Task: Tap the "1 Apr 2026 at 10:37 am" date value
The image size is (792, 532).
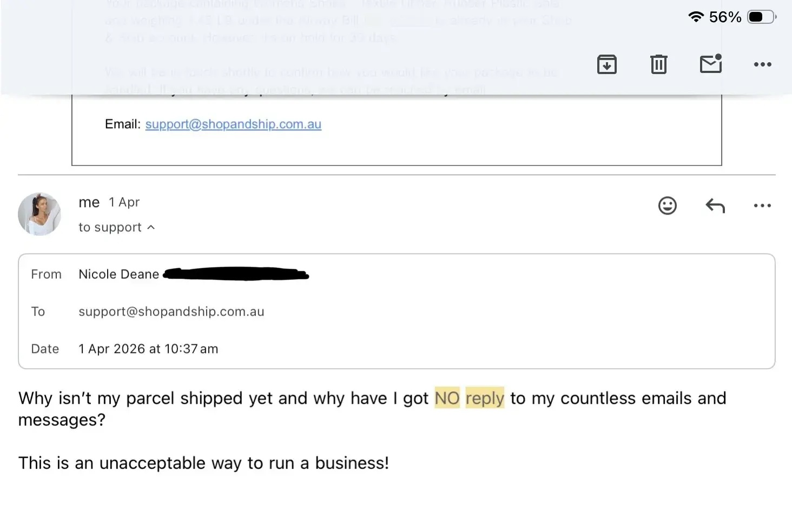Action: (x=148, y=349)
